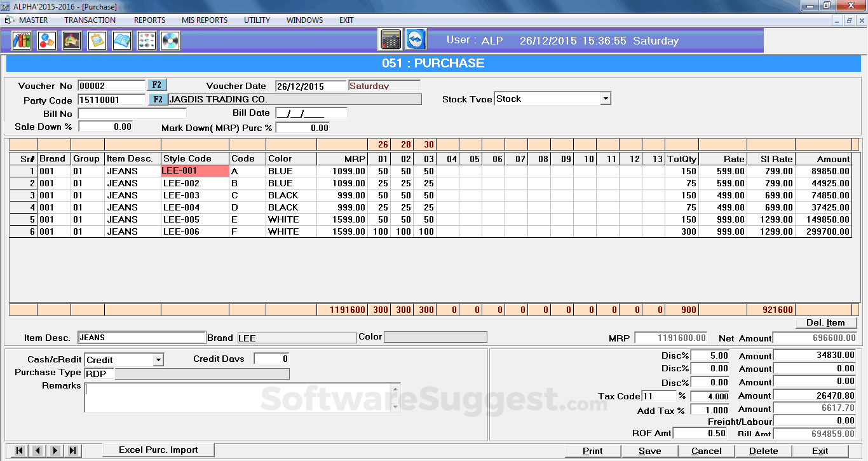Delete the purchase voucher
Screen dimensions: 868x461
pos(764,451)
